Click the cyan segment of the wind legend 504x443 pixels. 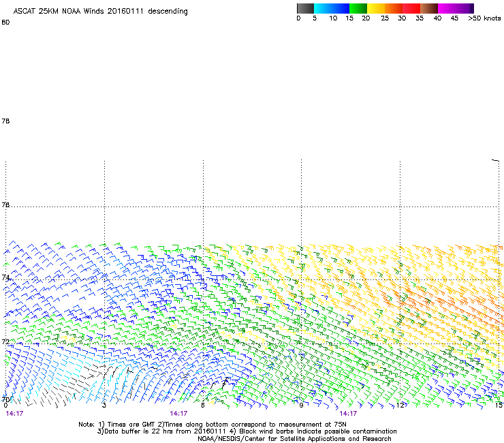323,8
